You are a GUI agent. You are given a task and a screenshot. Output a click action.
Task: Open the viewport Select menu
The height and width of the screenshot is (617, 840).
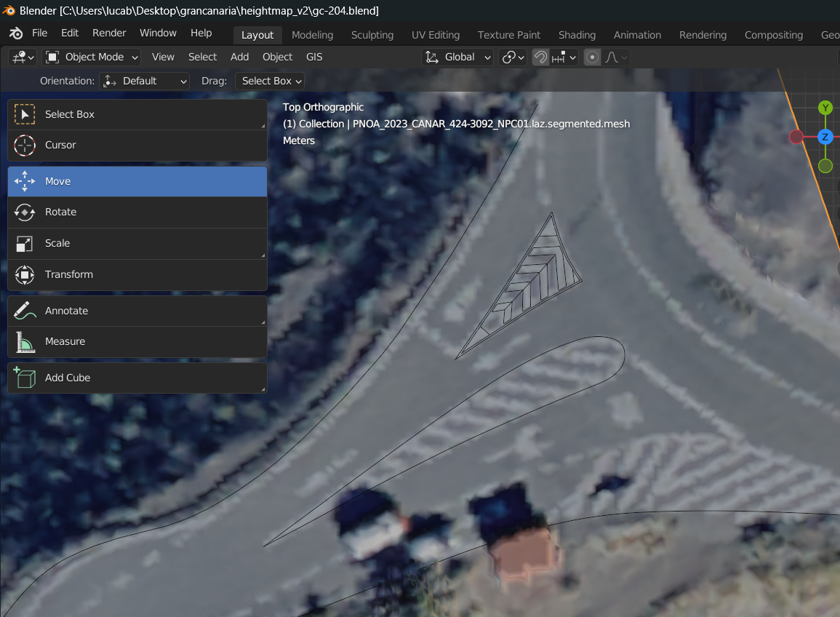[x=202, y=57]
